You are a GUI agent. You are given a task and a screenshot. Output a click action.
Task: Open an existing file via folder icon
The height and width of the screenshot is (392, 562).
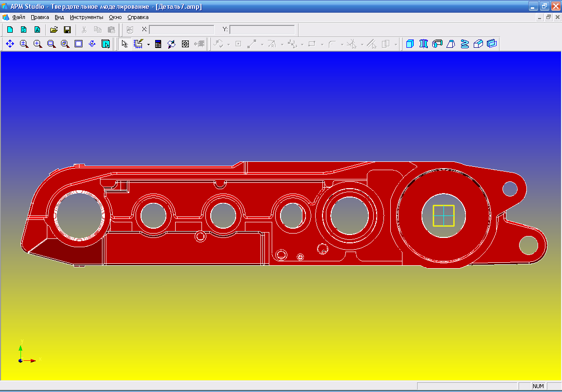(x=54, y=30)
